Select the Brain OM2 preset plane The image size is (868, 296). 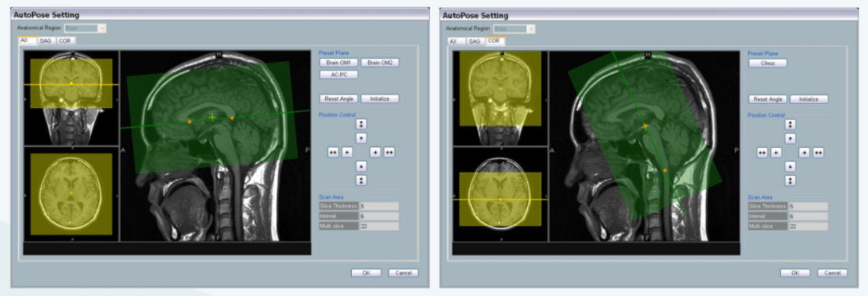pyautogui.click(x=379, y=62)
